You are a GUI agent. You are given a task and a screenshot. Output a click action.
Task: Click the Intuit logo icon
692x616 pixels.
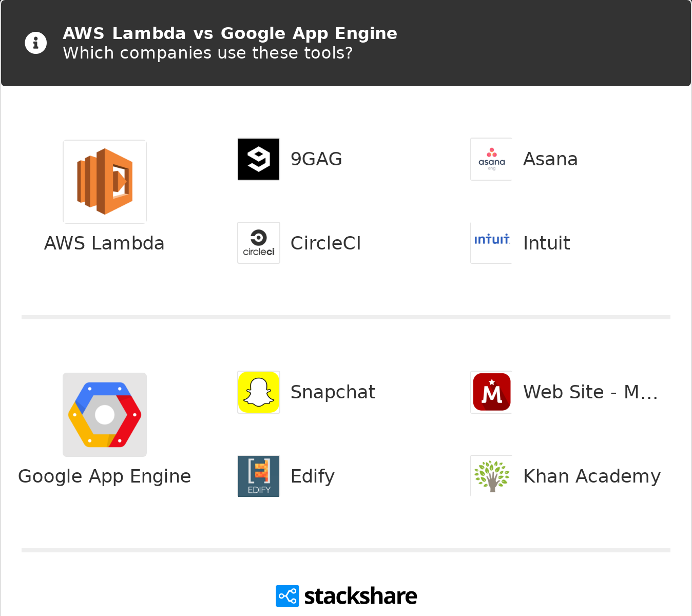(491, 243)
